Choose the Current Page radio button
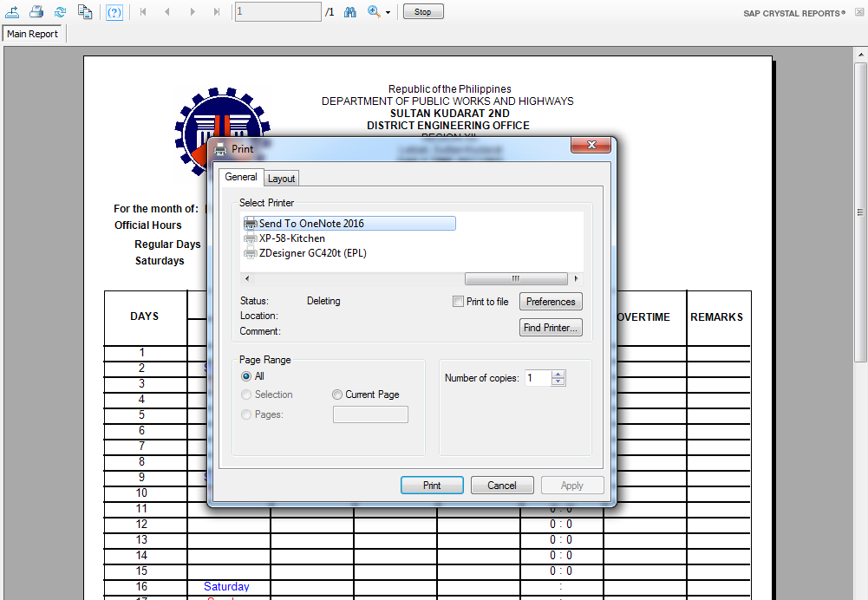This screenshot has width=868, height=600. 337,395
